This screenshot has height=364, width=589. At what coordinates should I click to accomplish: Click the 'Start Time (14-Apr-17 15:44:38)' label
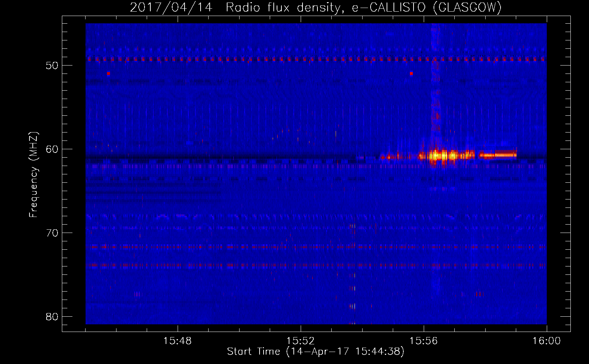click(316, 352)
